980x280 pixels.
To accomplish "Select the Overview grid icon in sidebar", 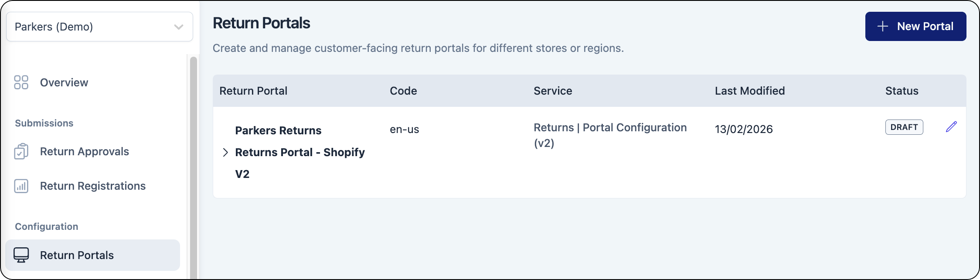I will 22,82.
